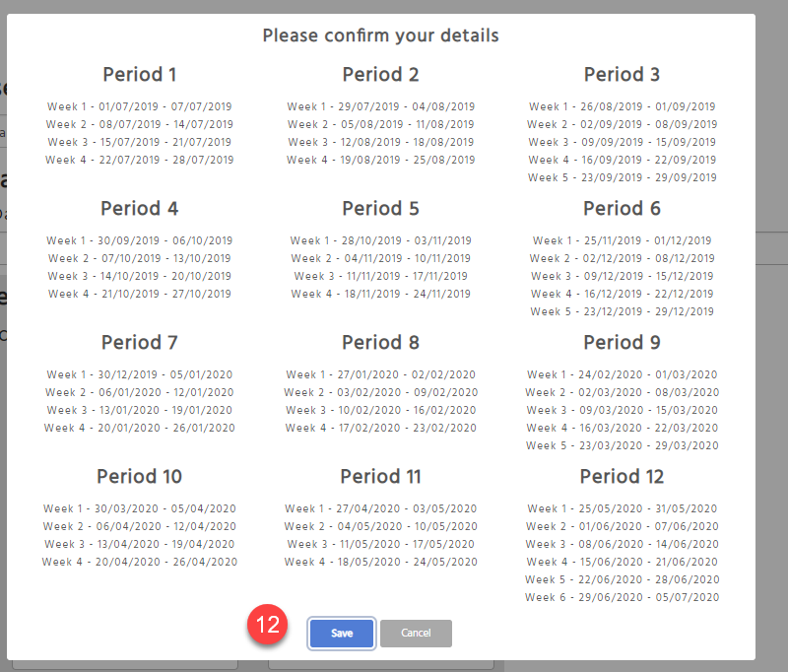Select row 'Week 1 - 30/03/2020 - 05/04/2020'
Viewport: 788px width, 672px height.
(140, 508)
